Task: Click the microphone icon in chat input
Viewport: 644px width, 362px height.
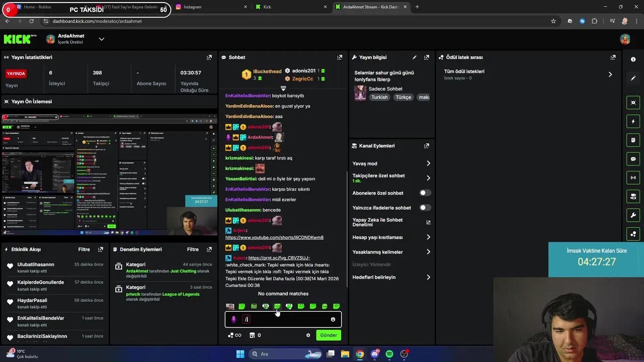Action: tap(233, 319)
